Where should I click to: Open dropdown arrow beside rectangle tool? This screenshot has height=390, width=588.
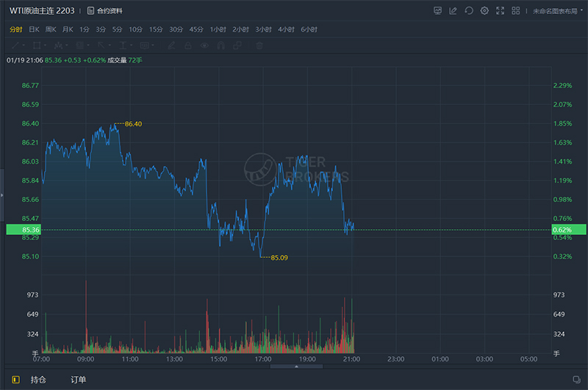coord(45,46)
